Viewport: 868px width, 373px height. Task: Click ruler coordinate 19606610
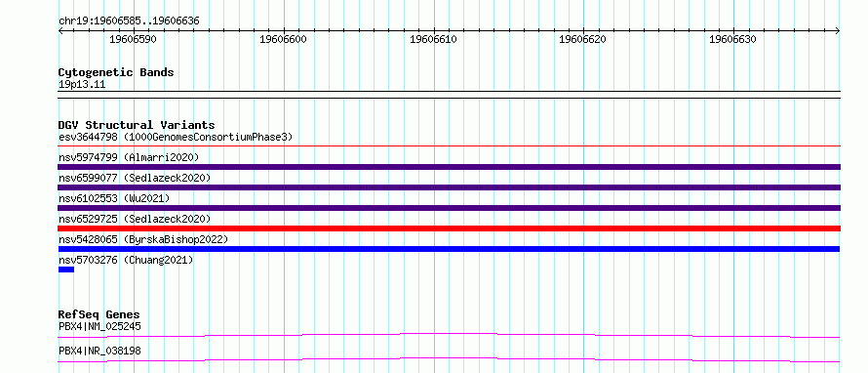click(433, 39)
